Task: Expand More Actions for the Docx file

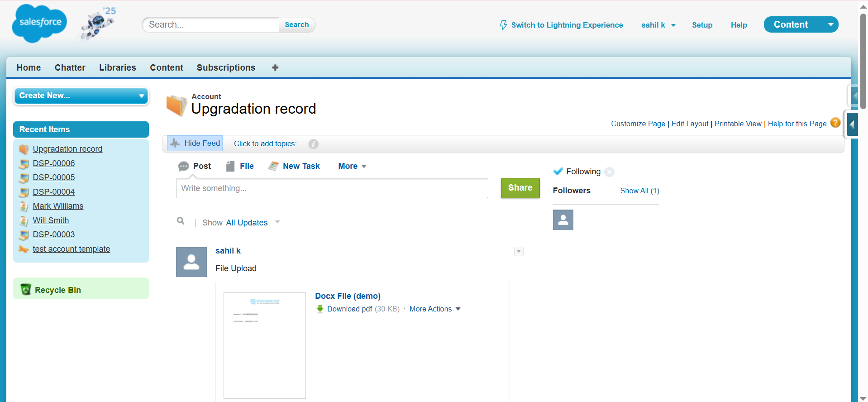Action: (x=435, y=309)
